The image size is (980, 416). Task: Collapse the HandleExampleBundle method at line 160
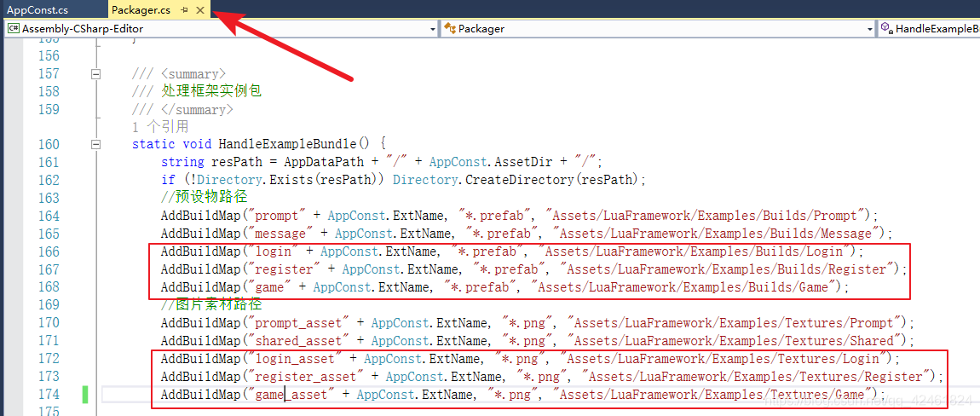point(95,145)
